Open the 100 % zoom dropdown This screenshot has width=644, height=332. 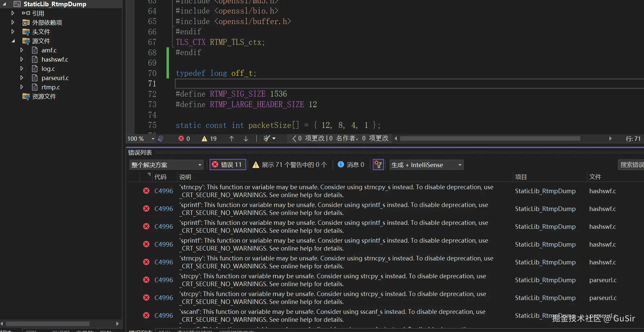pos(153,139)
